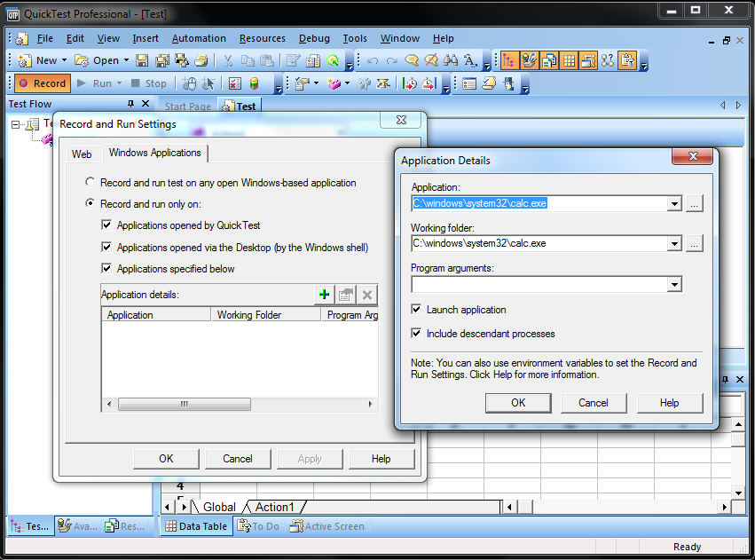Toggle Applications opened by QuickTest checkbox
This screenshot has width=755, height=560.
106,225
